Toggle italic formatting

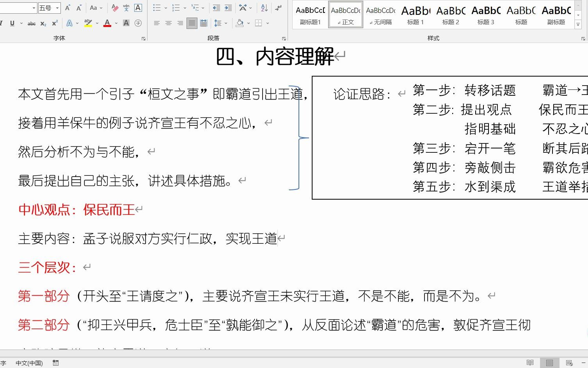click(x=2, y=23)
